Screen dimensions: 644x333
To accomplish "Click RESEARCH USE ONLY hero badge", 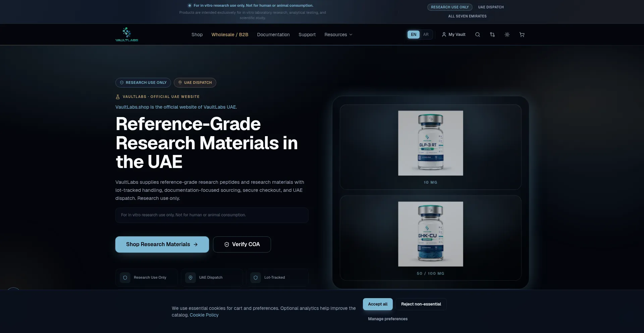I will coord(143,82).
